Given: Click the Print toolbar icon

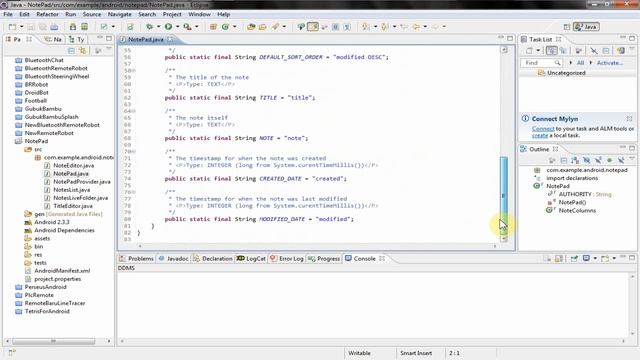Looking at the screenshot, I should click(x=54, y=27).
